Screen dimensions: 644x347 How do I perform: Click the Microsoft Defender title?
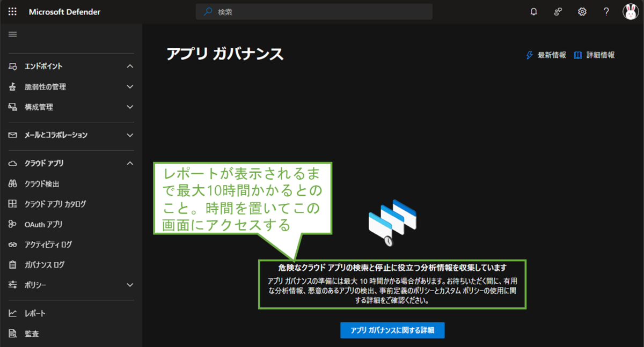point(64,12)
